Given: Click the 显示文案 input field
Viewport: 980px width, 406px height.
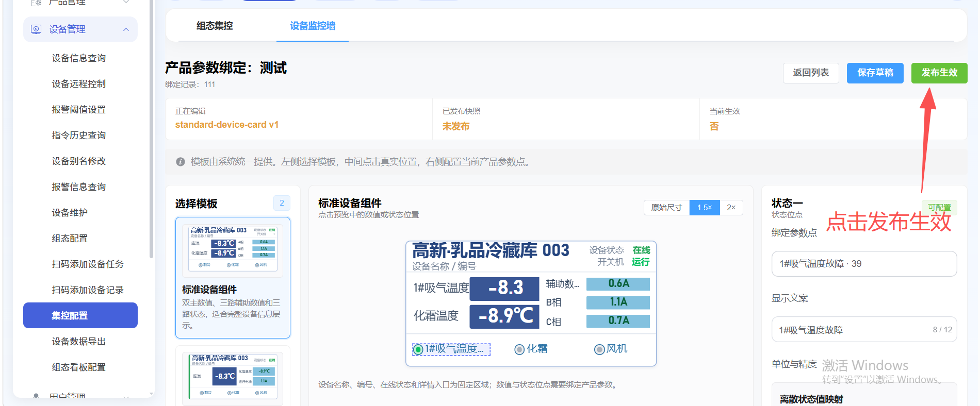Looking at the screenshot, I should 864,330.
